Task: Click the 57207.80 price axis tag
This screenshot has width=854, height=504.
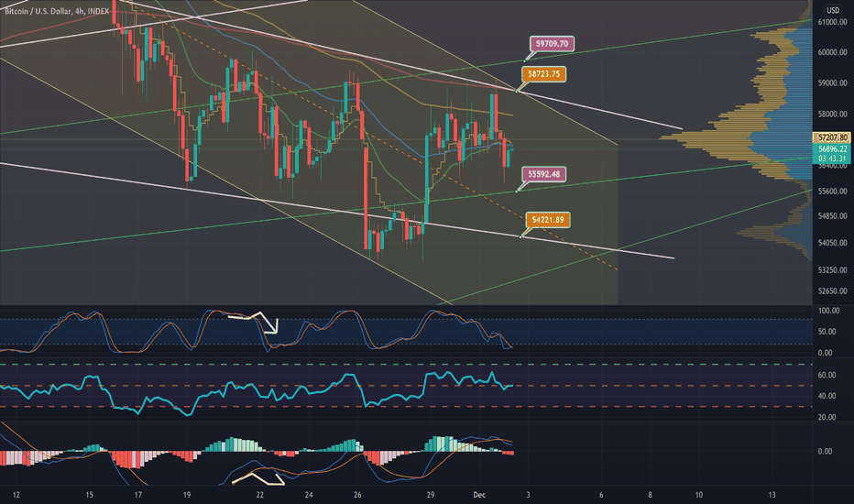Action: pyautogui.click(x=832, y=137)
